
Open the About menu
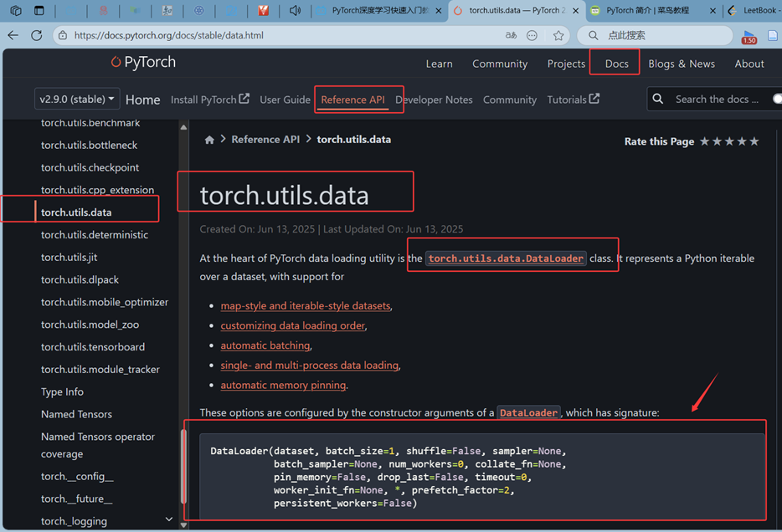tap(749, 64)
